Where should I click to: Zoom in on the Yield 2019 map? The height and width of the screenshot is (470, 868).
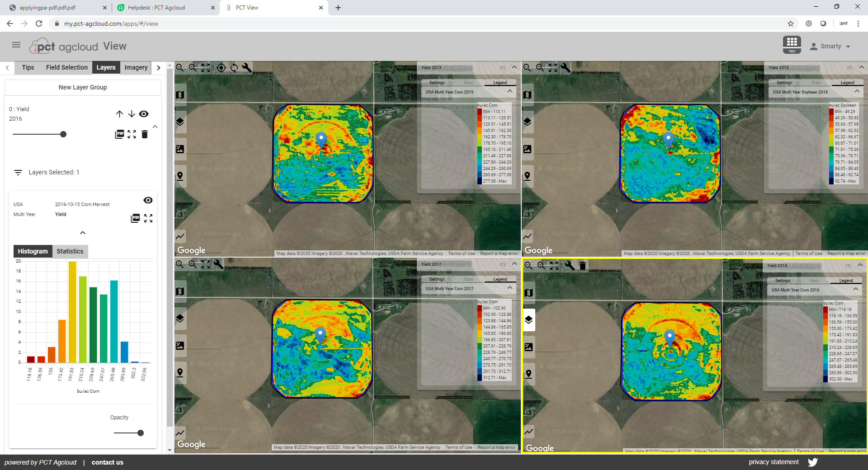click(193, 68)
